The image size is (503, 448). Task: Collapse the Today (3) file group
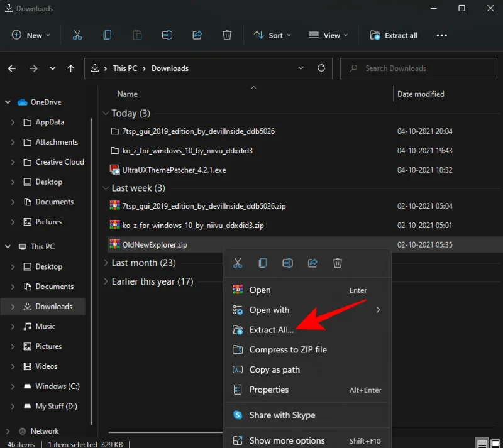tap(106, 113)
